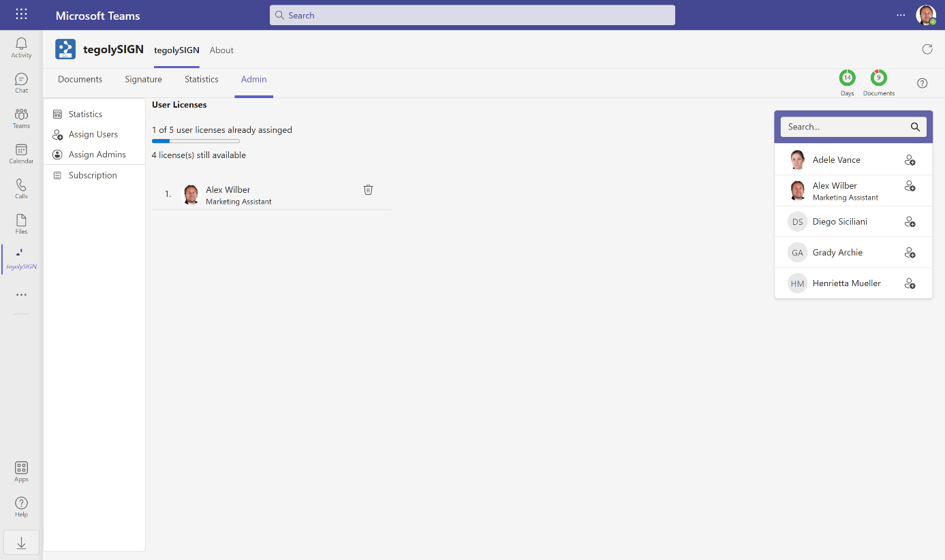Open the Subscription section

pos(93,176)
